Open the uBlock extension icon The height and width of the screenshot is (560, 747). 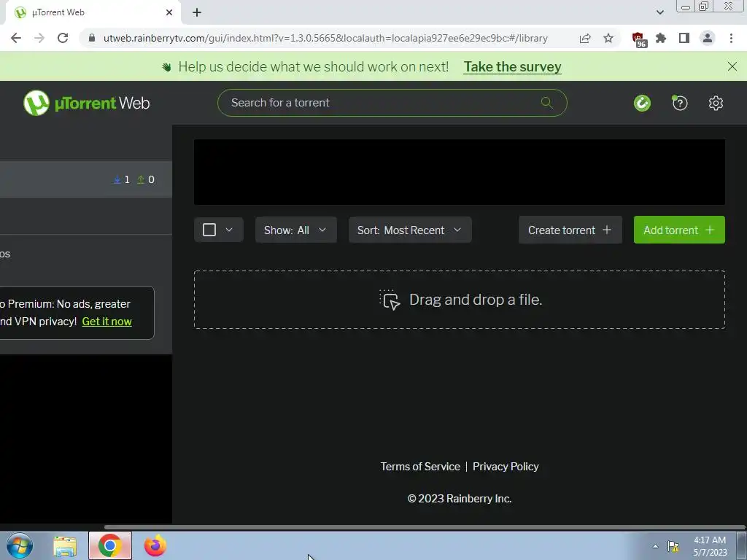click(x=638, y=39)
